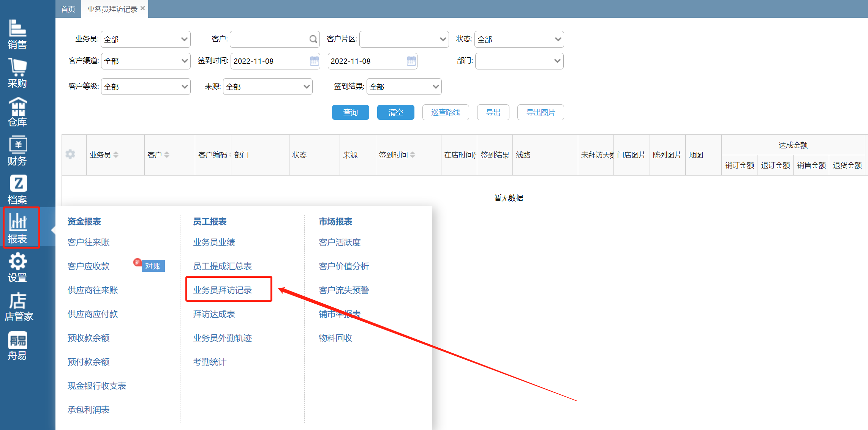Open the 仓库 warehouse module in sidebar

[x=17, y=112]
